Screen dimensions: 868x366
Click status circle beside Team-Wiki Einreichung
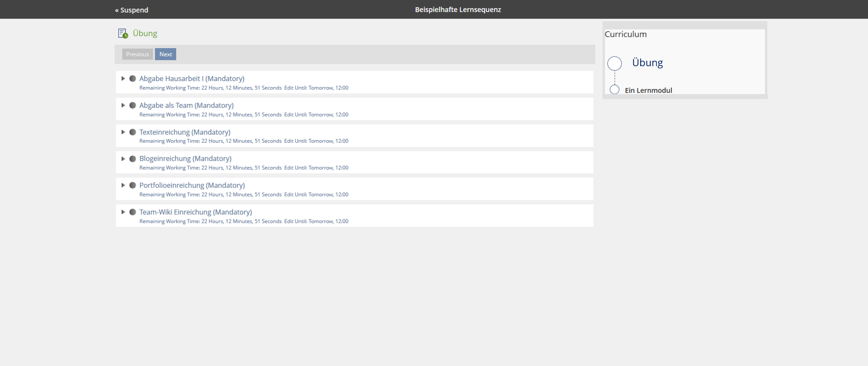(133, 212)
